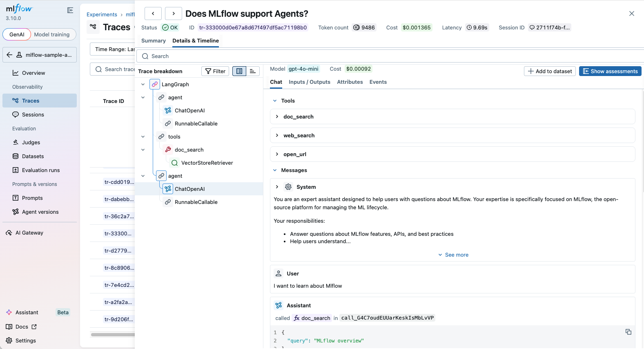The height and width of the screenshot is (349, 644).
Task: Expand the System message
Action: pyautogui.click(x=277, y=187)
